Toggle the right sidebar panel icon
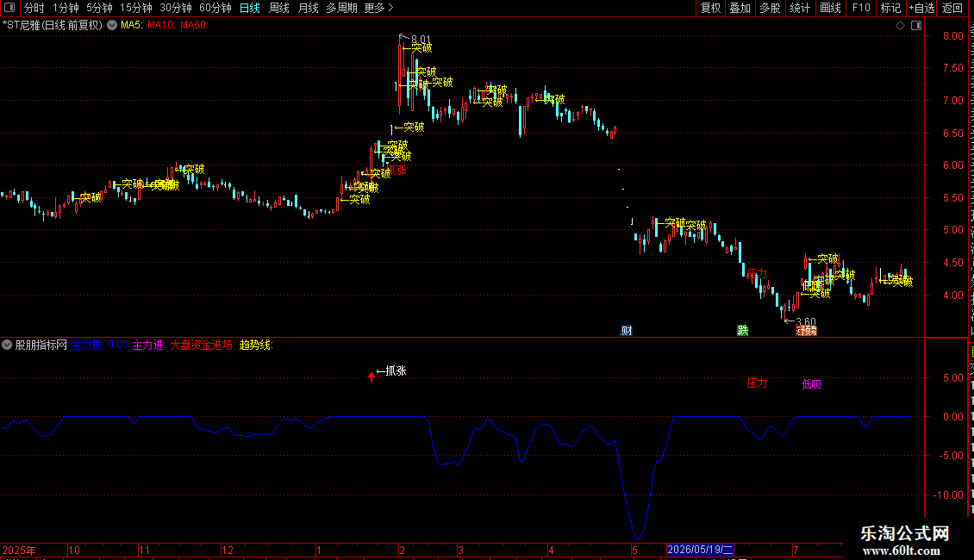974x560 pixels. tap(916, 26)
